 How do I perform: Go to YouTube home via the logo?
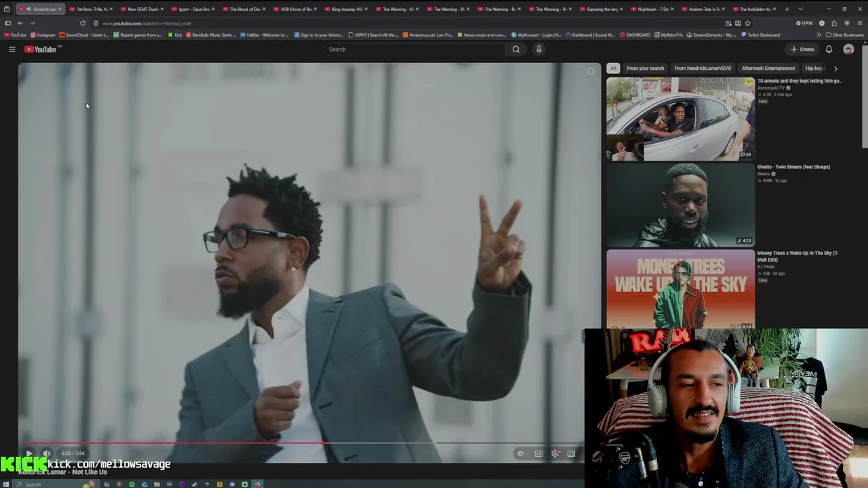click(41, 49)
